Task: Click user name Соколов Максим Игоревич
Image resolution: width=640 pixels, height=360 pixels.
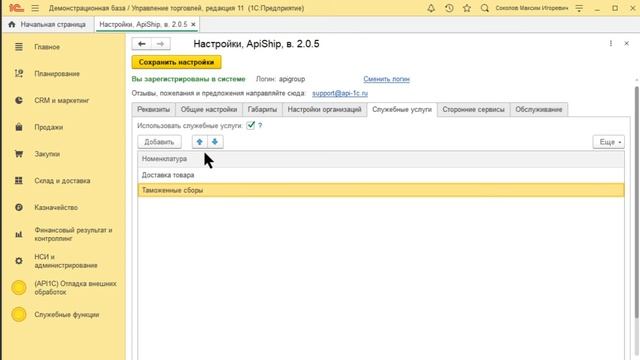Action: [531, 8]
